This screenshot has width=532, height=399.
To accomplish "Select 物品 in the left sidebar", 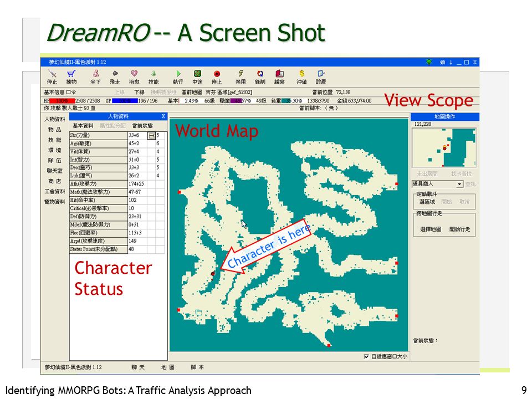I will (55, 130).
